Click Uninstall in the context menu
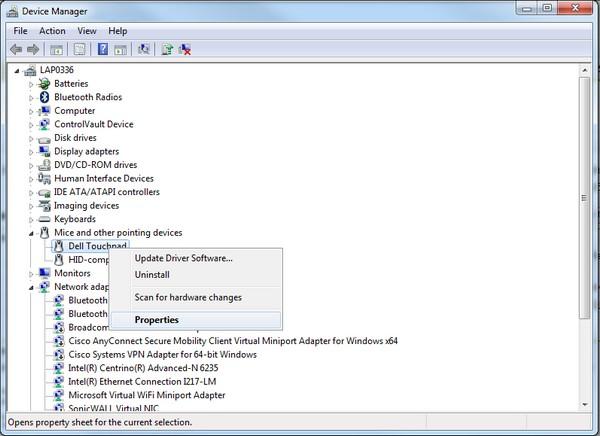600x436 pixels. [x=152, y=275]
